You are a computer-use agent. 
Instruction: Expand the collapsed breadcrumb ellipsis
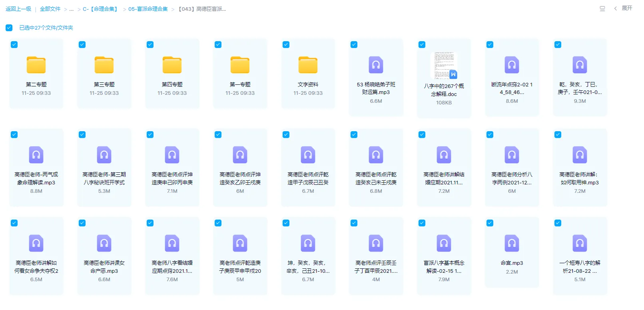[x=72, y=9]
